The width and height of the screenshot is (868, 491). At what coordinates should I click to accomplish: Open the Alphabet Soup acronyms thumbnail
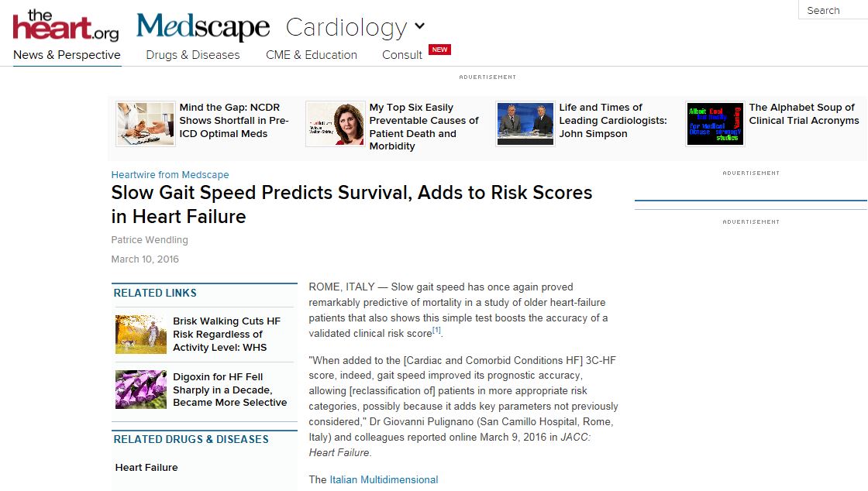point(715,124)
